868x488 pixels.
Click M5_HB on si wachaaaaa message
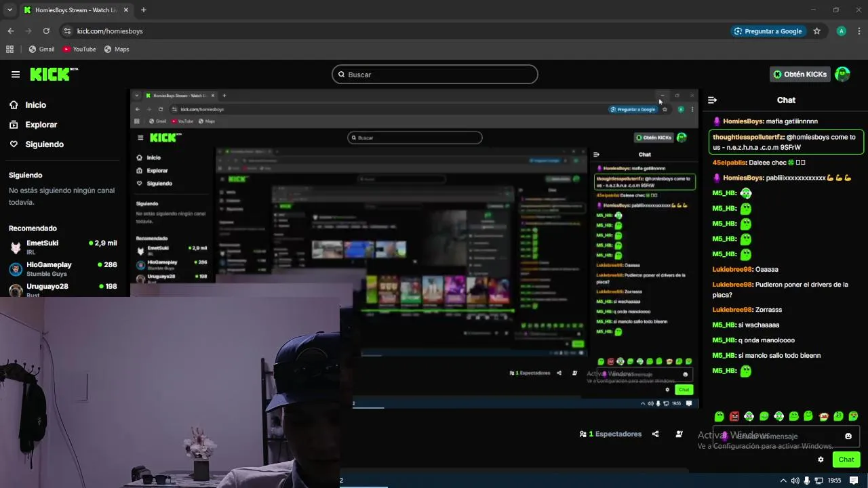coord(724,325)
